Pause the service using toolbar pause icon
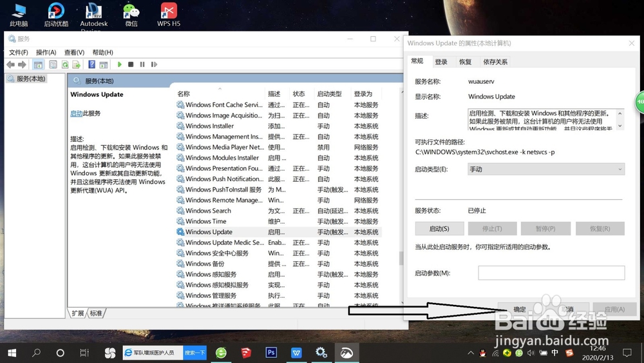Image resolution: width=644 pixels, height=363 pixels. pyautogui.click(x=142, y=64)
